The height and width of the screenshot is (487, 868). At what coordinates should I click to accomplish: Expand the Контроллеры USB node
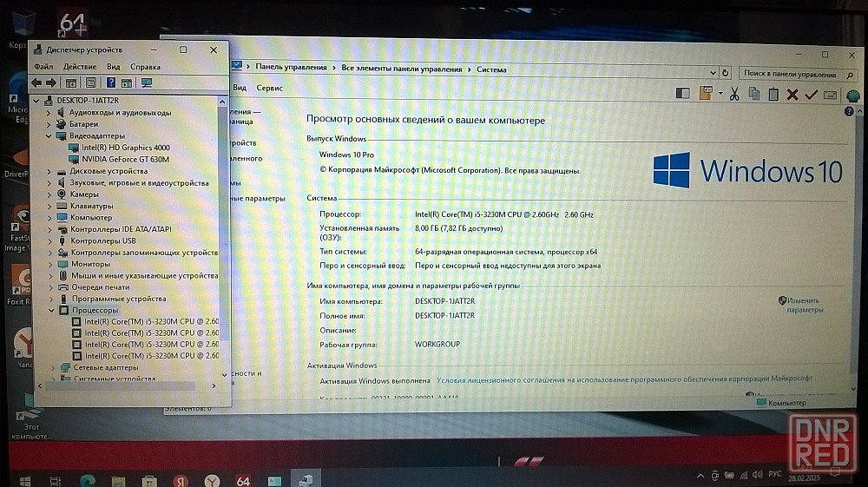[x=50, y=240]
